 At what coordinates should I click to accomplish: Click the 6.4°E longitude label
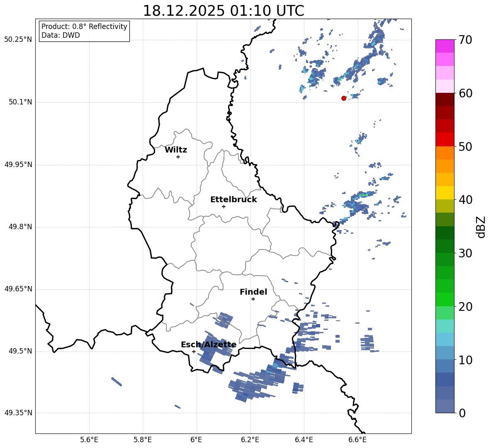[304, 440]
